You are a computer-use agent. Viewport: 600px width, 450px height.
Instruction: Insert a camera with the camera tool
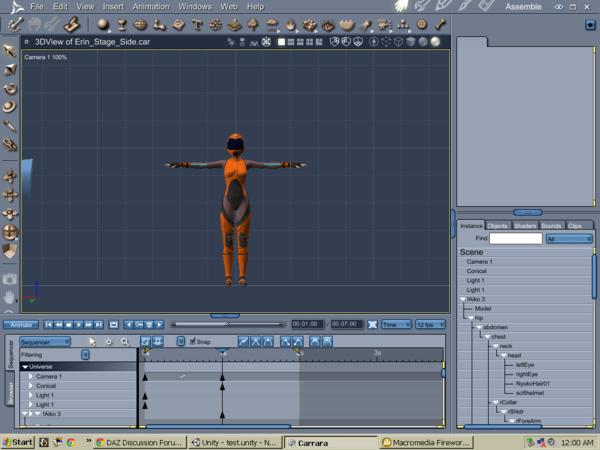(384, 25)
